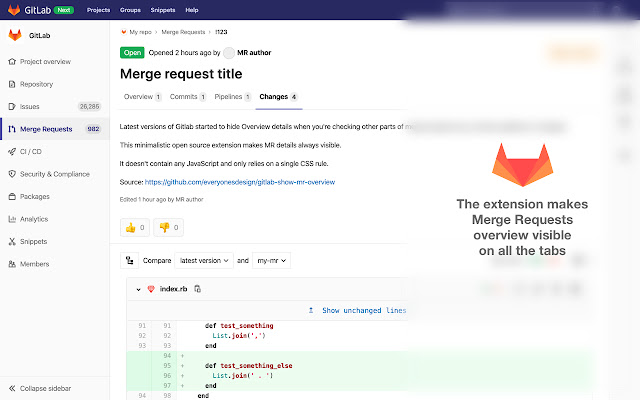Click the Collapse sidebar chevrons icon
Viewport: 640px width, 400px height.
click(12, 388)
